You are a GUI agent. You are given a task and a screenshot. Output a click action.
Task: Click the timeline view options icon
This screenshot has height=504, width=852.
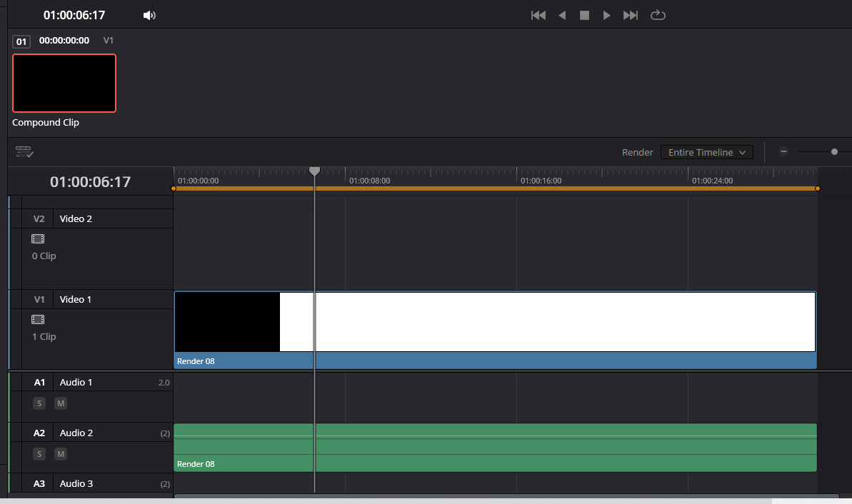tap(24, 152)
